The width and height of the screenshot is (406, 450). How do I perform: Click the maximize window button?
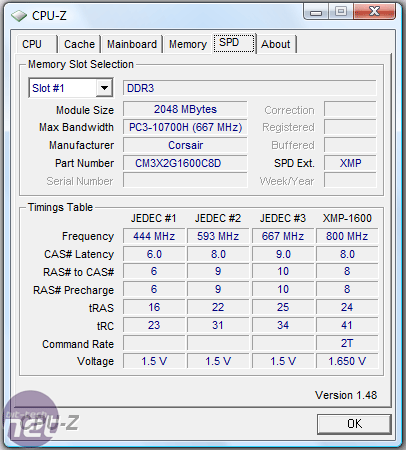coord(341,12)
